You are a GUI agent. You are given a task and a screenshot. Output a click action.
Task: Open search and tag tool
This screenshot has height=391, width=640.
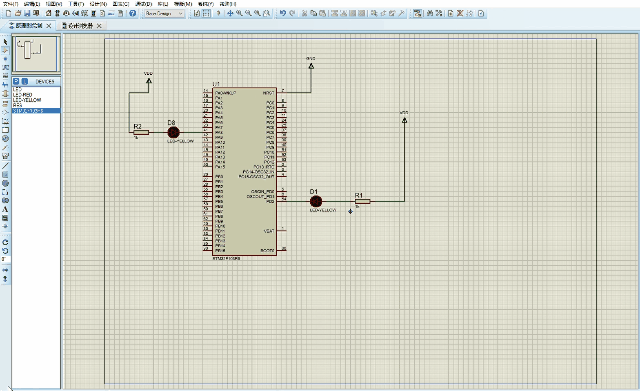coord(429,13)
